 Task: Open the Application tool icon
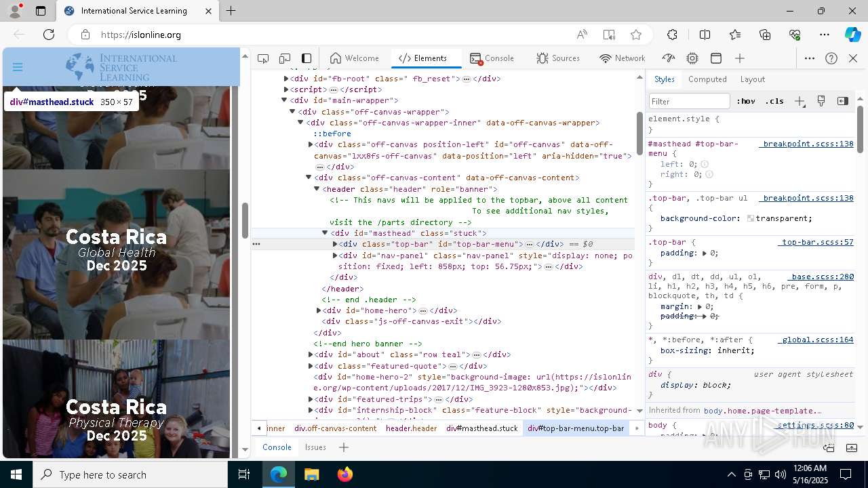click(715, 58)
